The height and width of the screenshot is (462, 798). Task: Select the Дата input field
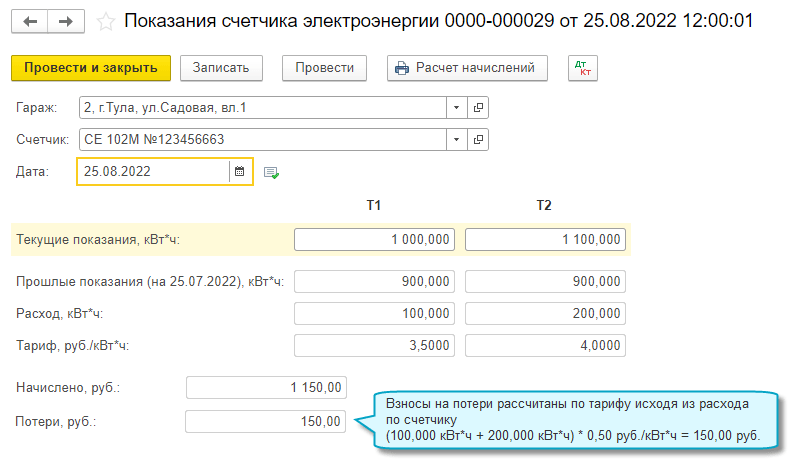click(x=153, y=172)
